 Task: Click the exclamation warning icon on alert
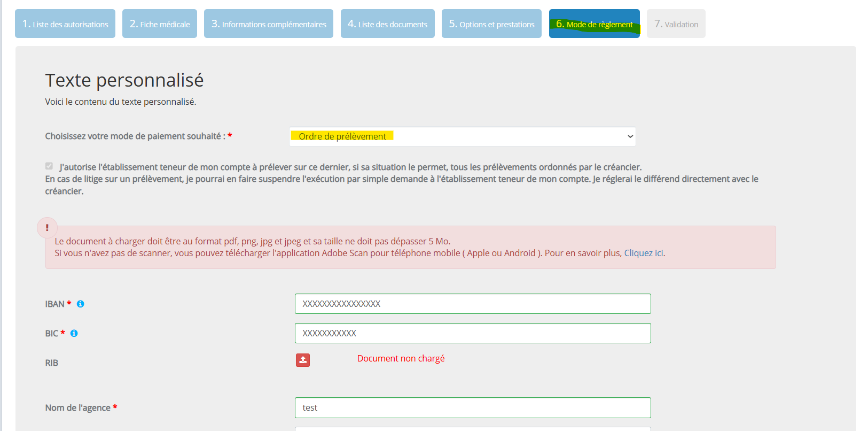(x=47, y=228)
